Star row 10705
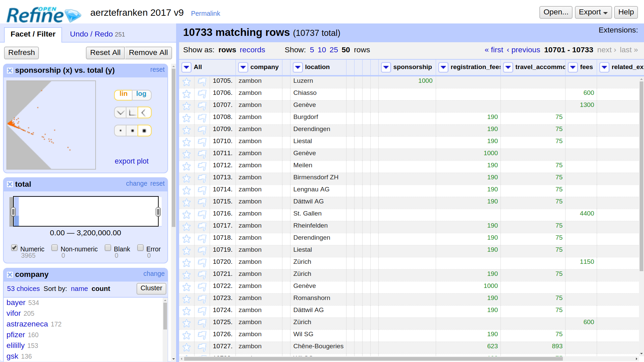The height and width of the screenshot is (362, 644). 186,81
